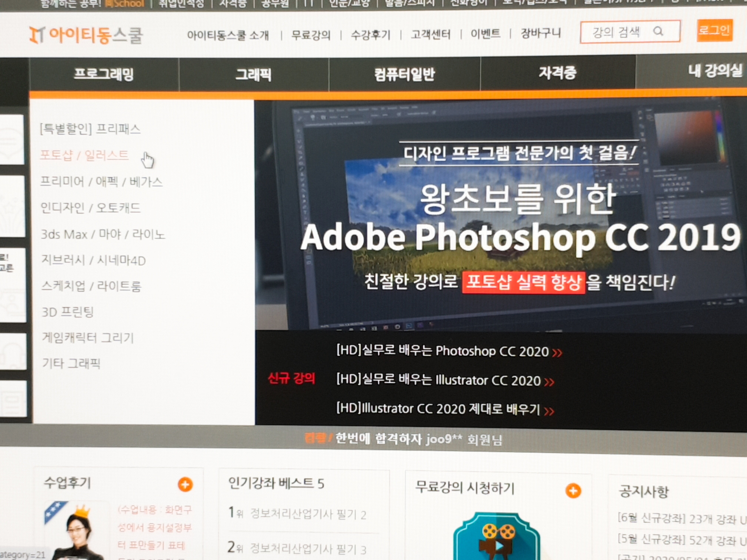The height and width of the screenshot is (560, 747).
Task: Choose 3ds Max / 마야 / 라이노 item
Action: 103,234
